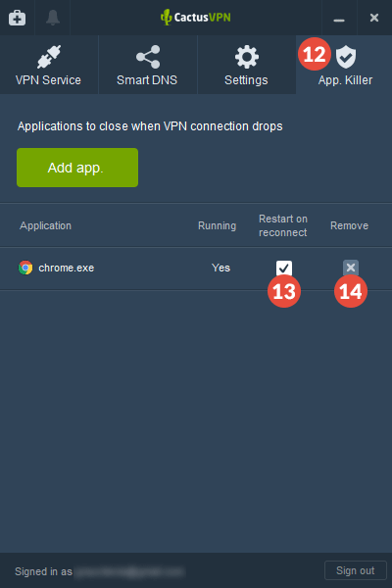
Task: Click the Running column header
Action: [218, 225]
